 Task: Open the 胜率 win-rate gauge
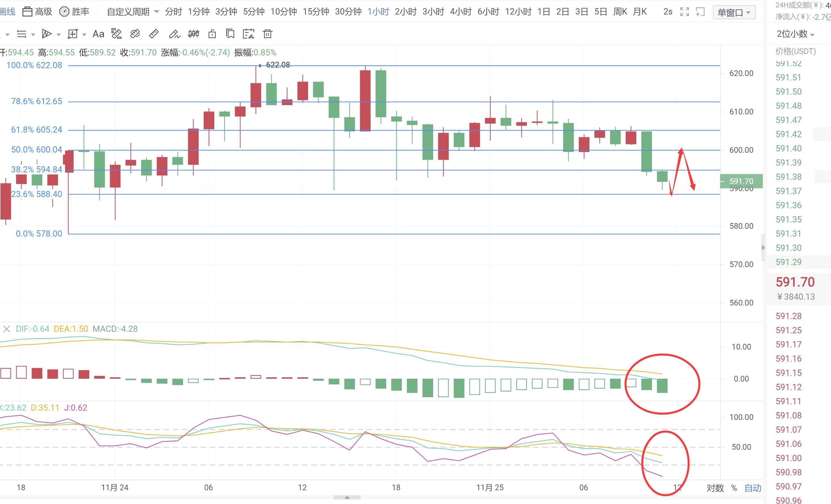(x=74, y=12)
